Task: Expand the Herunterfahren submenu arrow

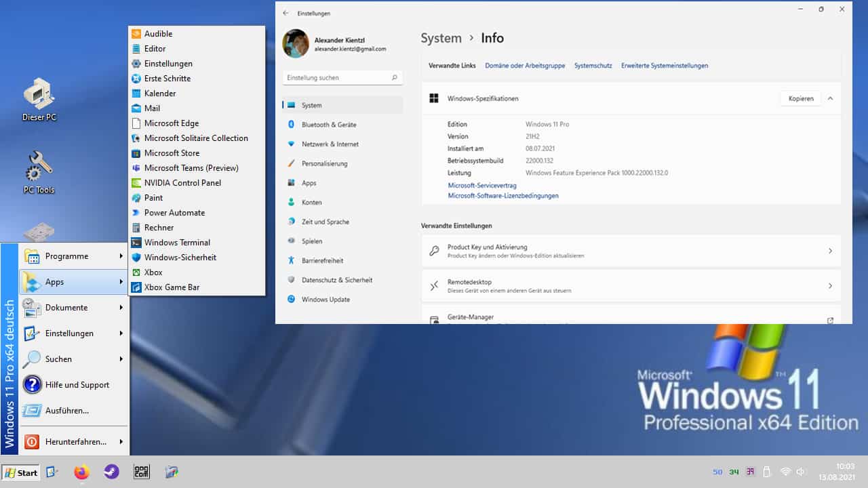Action: click(x=121, y=442)
